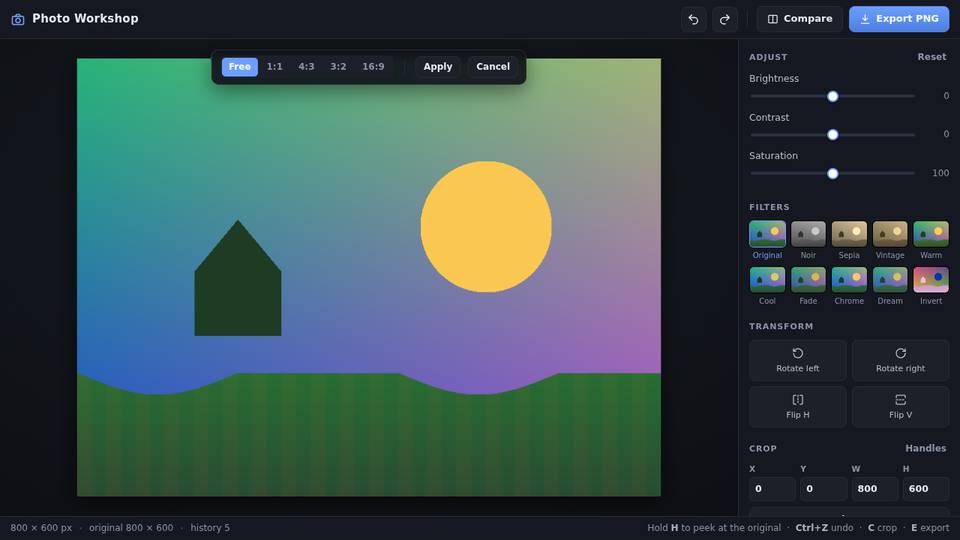The height and width of the screenshot is (540, 960).
Task: Reset the adjustments
Action: [931, 57]
